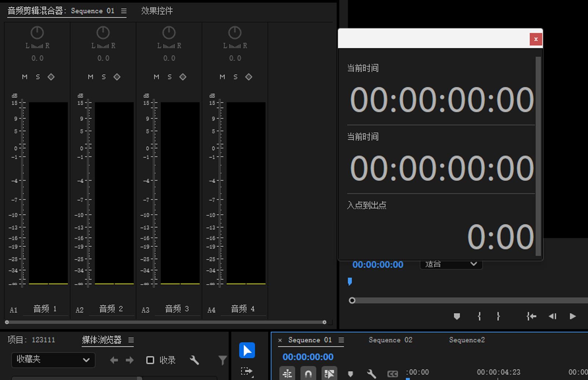588x380 pixels.
Task: Click the second 当前时间 timecode display
Action: (x=442, y=168)
